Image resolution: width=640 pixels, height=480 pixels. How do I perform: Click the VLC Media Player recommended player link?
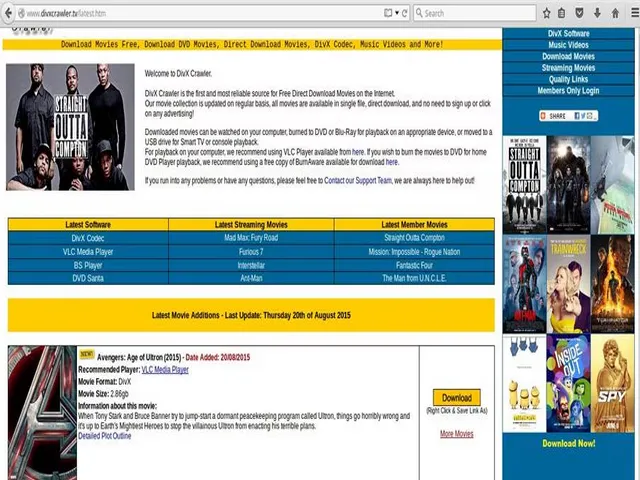click(x=165, y=370)
